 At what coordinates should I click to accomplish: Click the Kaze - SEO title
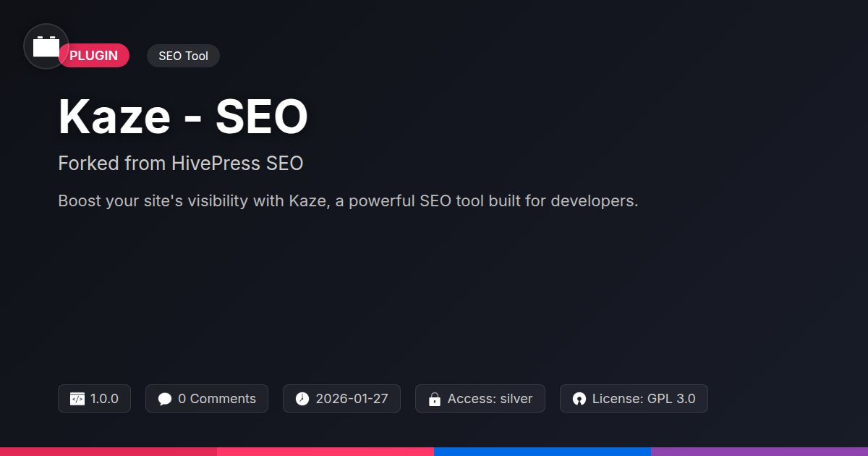(x=183, y=117)
